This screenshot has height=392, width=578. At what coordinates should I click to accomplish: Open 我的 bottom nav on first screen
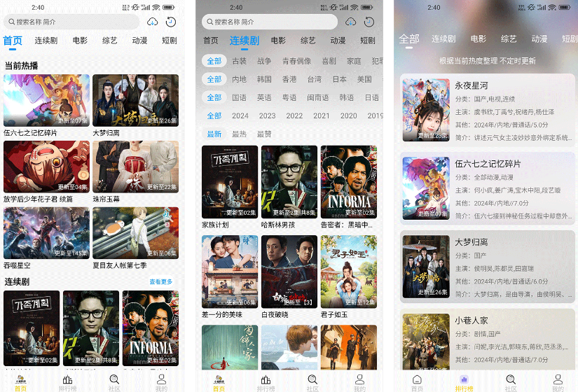(x=161, y=383)
